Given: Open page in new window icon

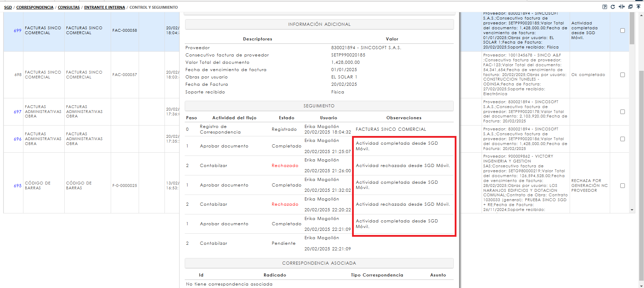Looking at the screenshot, I should click(630, 7).
